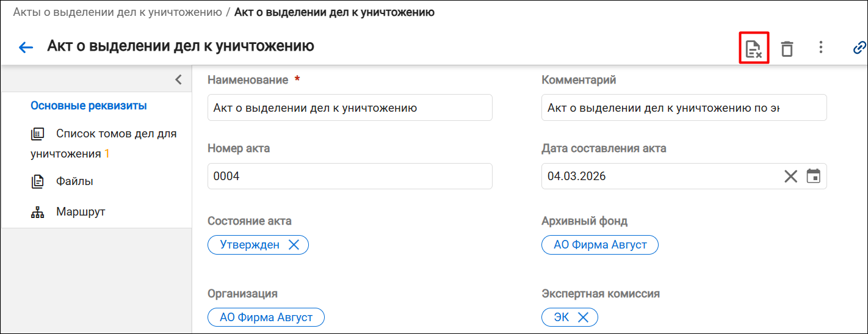Click the page title Акт о выделении дел к уничтожению
The height and width of the screenshot is (334, 868).
tap(181, 46)
